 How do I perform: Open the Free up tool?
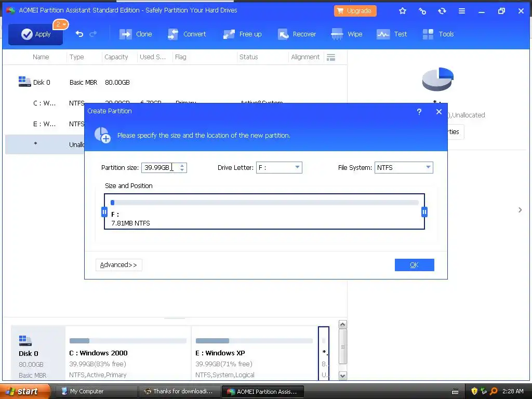tap(242, 34)
